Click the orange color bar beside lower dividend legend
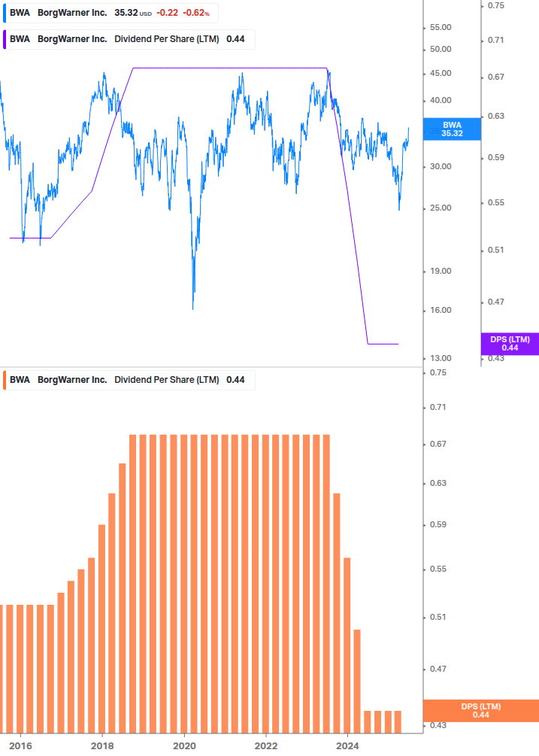Screen dimensions: 539x756 (5, 380)
